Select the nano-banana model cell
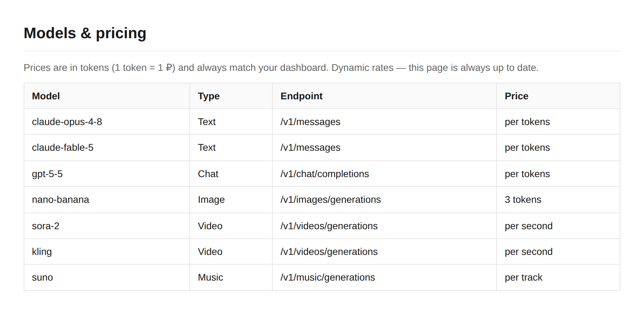The image size is (644, 316). coord(107,200)
